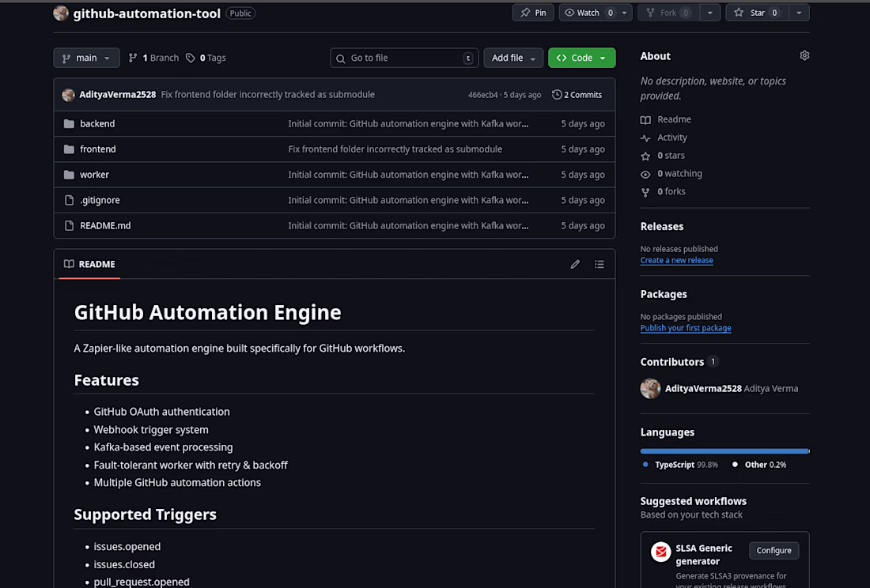
Task: Open the Star lists dropdown arrow
Action: (799, 12)
